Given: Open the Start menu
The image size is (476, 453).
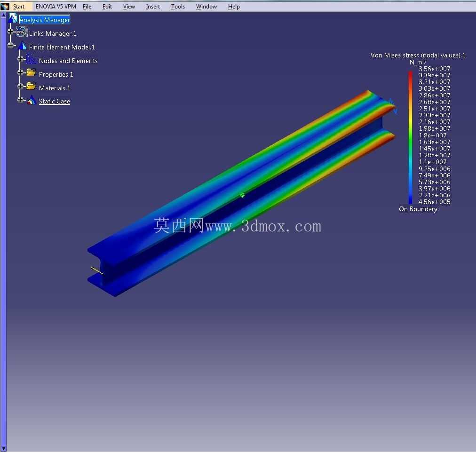Looking at the screenshot, I should coord(18,7).
